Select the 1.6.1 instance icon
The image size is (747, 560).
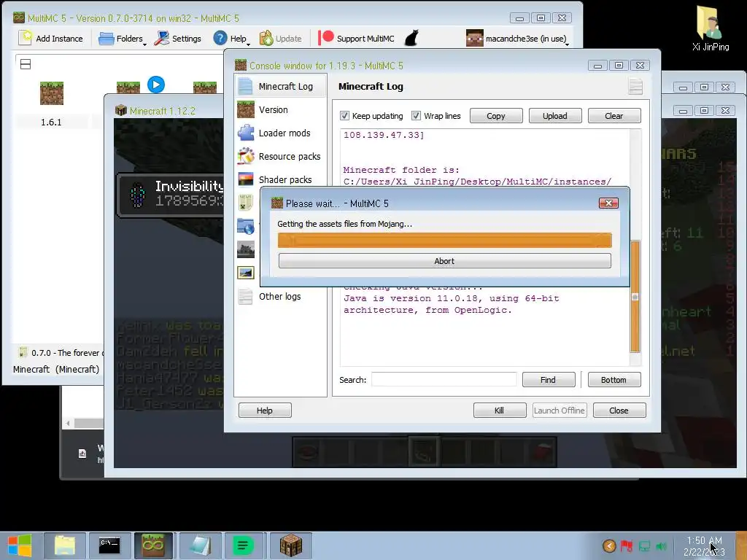coord(52,93)
